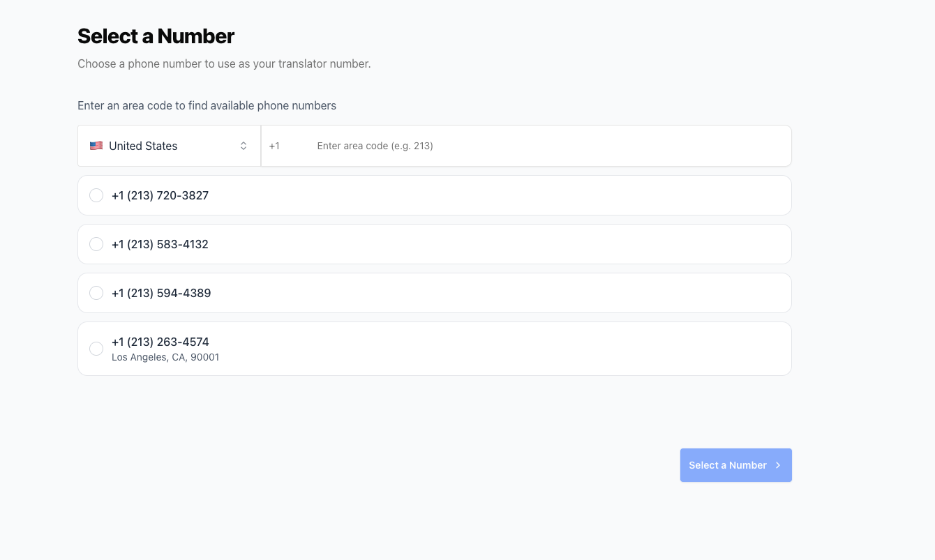Click the up-down chevron in country selector
935x560 pixels.
[244, 146]
